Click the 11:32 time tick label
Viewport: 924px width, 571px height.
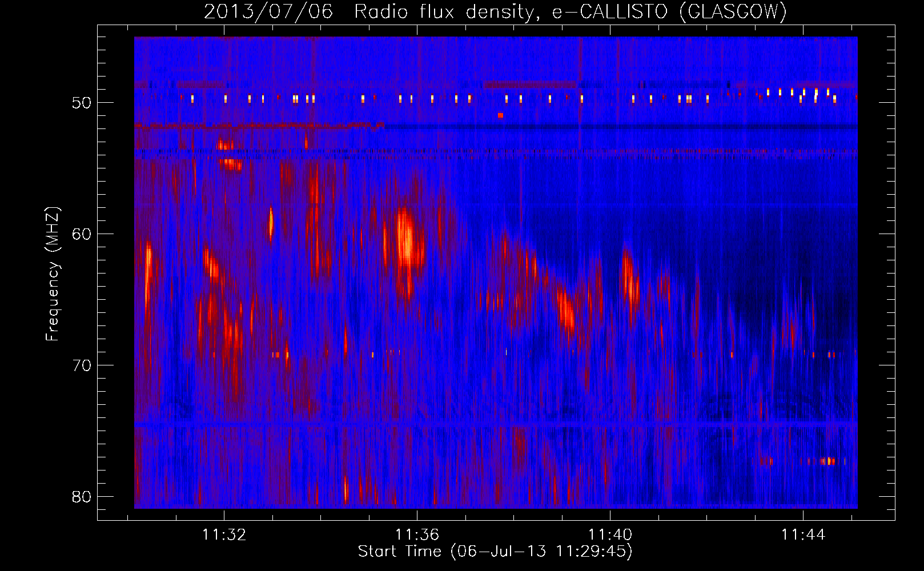(224, 534)
